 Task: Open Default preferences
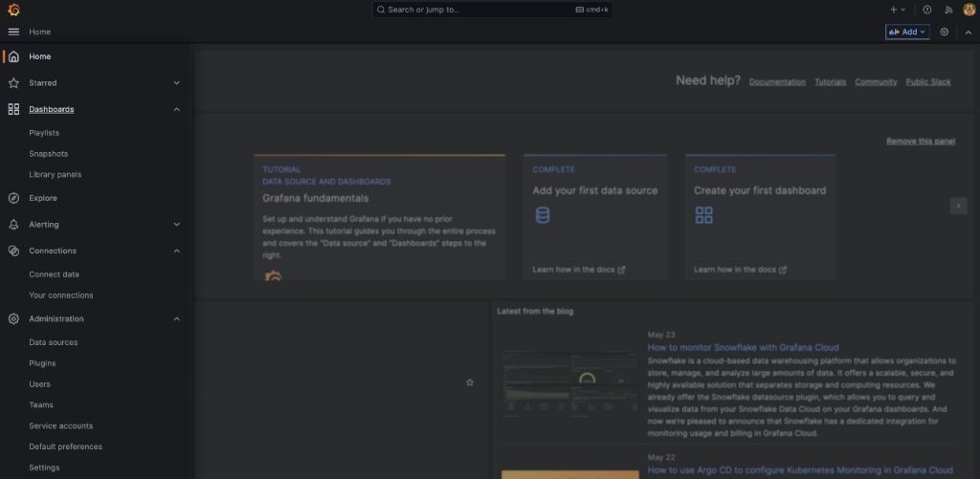click(66, 446)
